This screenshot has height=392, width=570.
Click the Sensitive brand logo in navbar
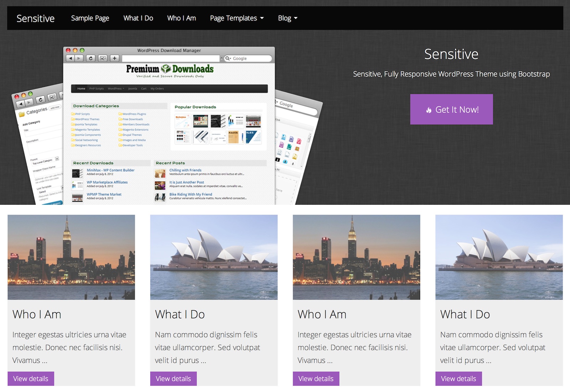[36, 18]
